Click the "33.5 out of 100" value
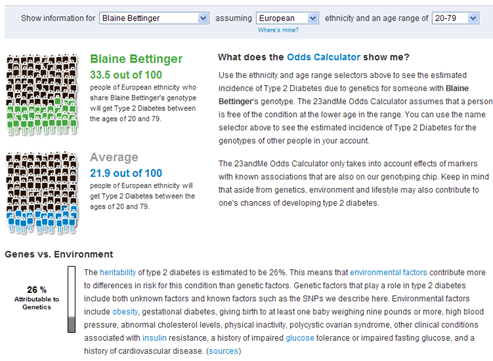The image size is (493, 361). click(x=126, y=75)
